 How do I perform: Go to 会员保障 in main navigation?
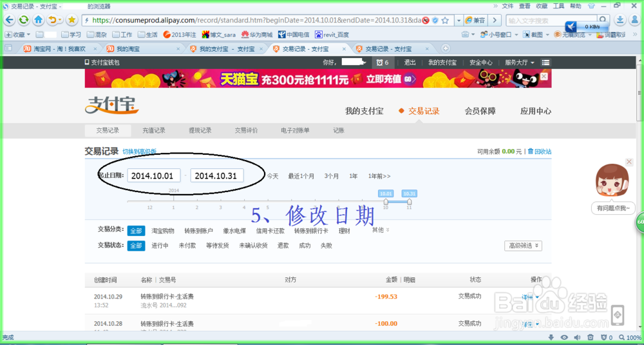[480, 111]
